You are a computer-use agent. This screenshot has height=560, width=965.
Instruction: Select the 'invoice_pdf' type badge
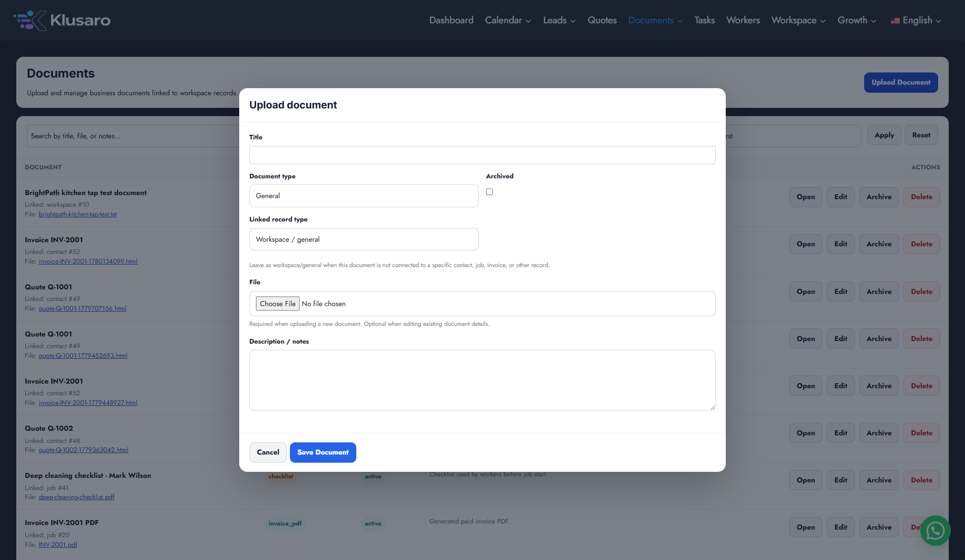(285, 524)
